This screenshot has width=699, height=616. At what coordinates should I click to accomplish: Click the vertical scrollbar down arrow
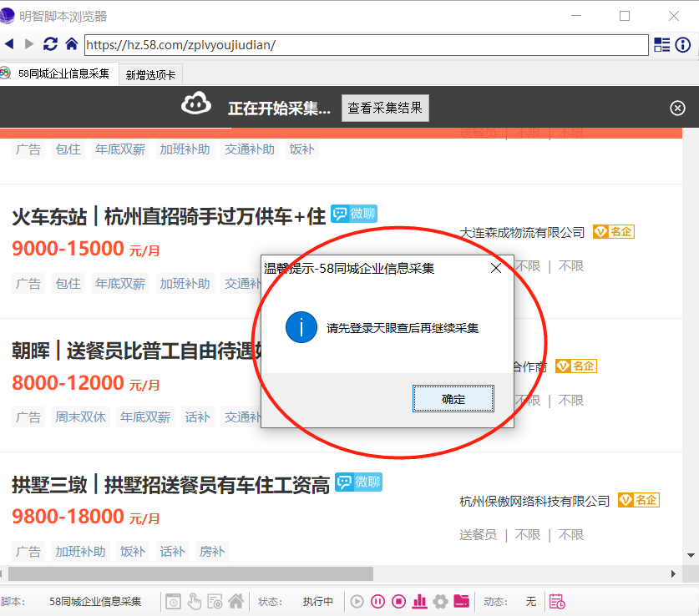691,555
